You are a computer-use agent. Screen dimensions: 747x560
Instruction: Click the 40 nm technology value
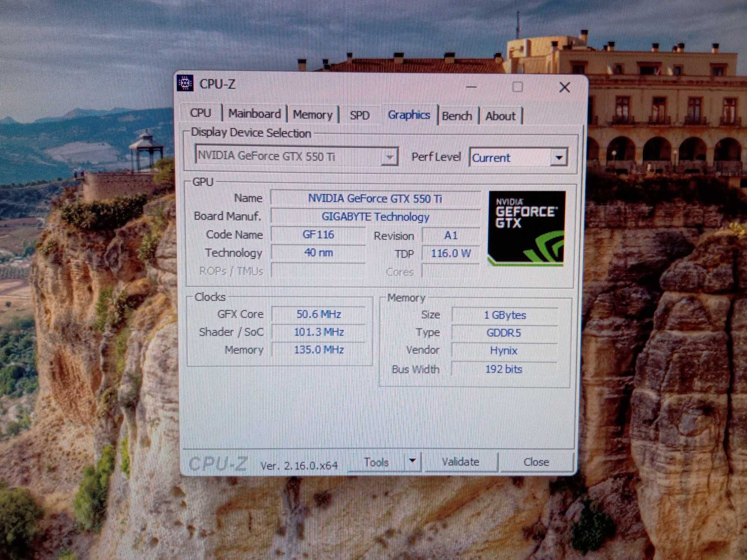[318, 253]
